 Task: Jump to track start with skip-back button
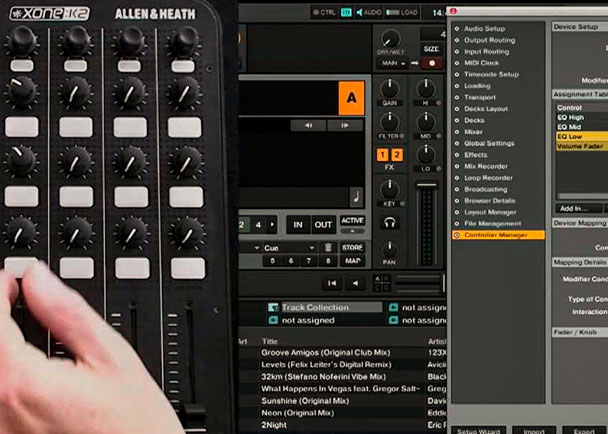pyautogui.click(x=332, y=283)
